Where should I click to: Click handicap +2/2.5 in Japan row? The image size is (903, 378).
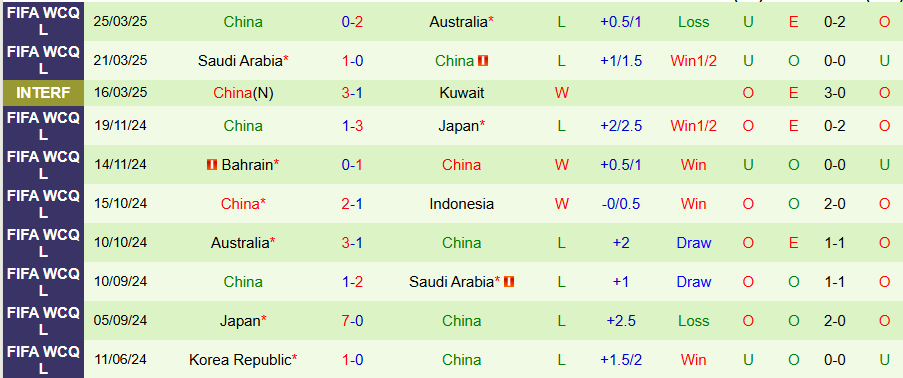621,126
